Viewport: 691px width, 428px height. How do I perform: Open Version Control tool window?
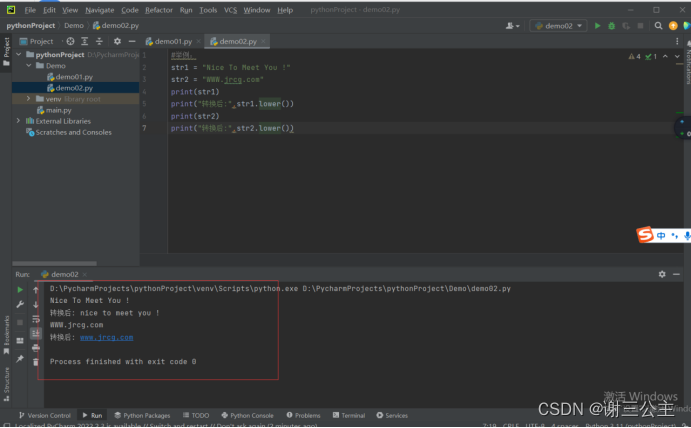click(45, 416)
